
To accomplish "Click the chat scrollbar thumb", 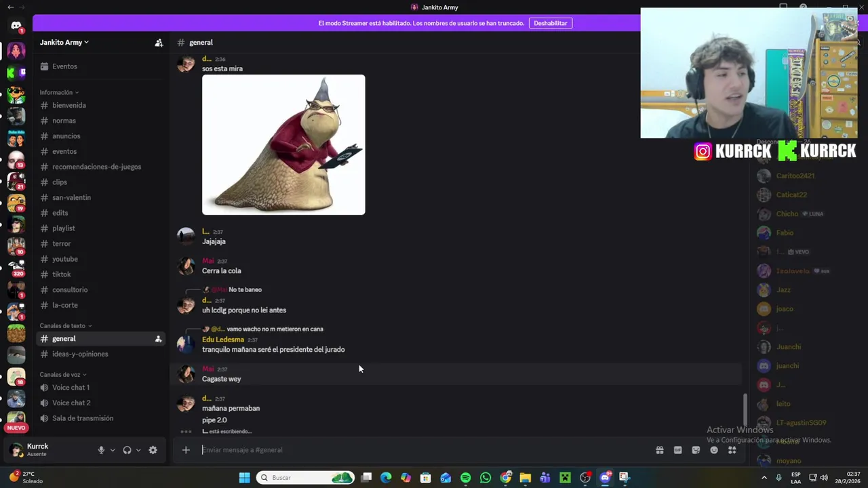I will tap(745, 410).
